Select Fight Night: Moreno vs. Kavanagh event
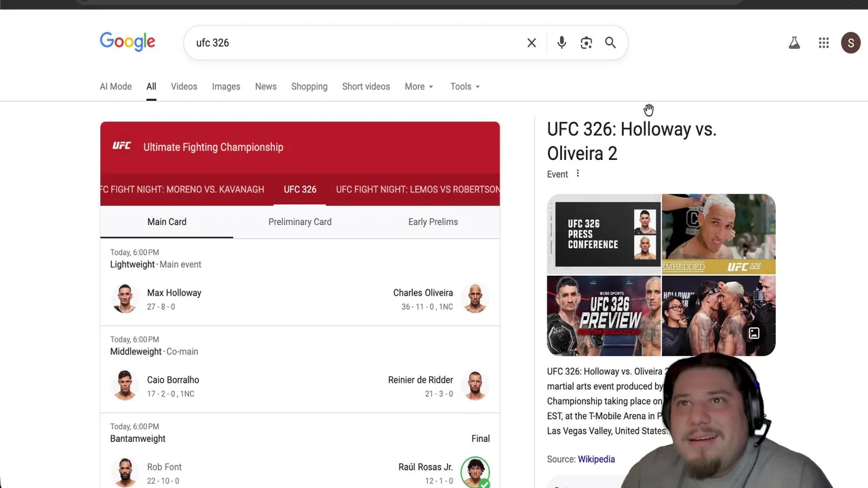 coord(182,189)
